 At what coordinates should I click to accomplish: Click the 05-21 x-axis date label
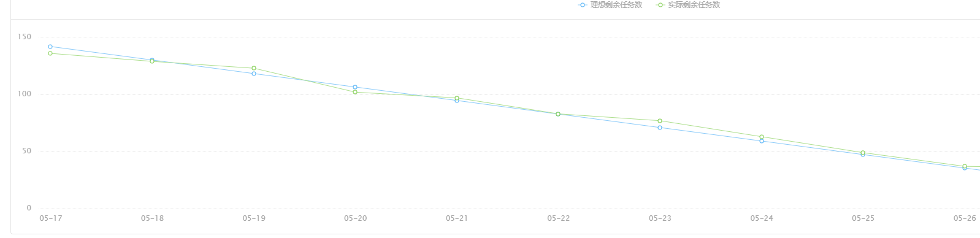point(457,218)
